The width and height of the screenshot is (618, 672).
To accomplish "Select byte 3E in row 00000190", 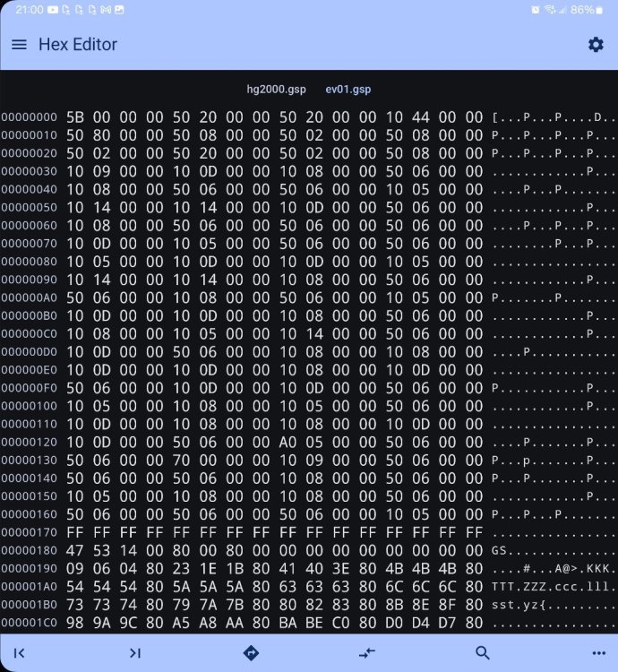I will pyautogui.click(x=341, y=568).
